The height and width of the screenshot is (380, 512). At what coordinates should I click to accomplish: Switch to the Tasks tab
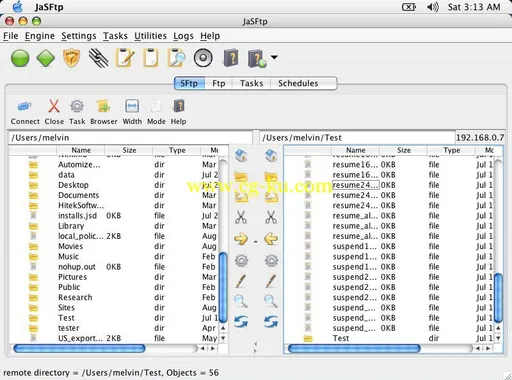[x=252, y=83]
